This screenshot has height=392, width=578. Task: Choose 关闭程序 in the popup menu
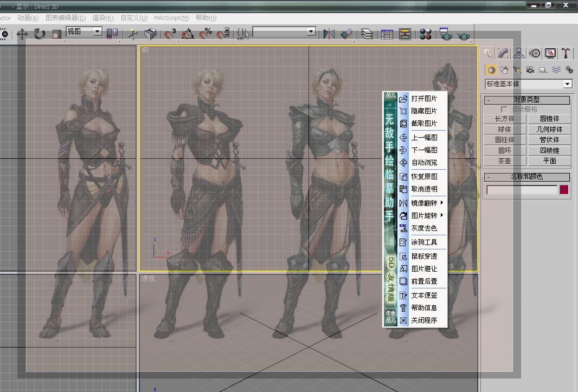422,320
